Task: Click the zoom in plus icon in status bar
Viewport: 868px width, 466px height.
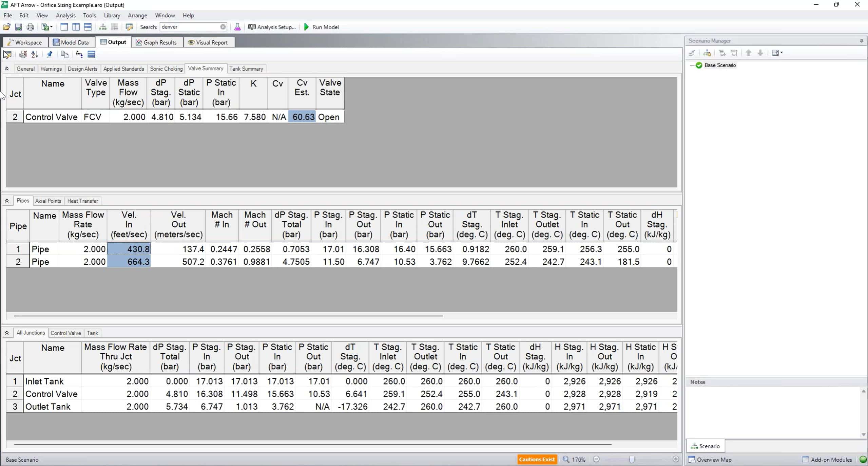Action: tap(676, 459)
